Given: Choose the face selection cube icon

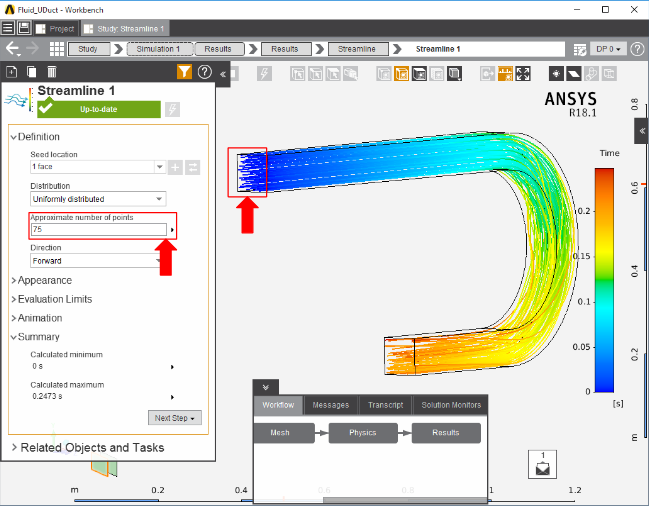Looking at the screenshot, I should [x=333, y=74].
